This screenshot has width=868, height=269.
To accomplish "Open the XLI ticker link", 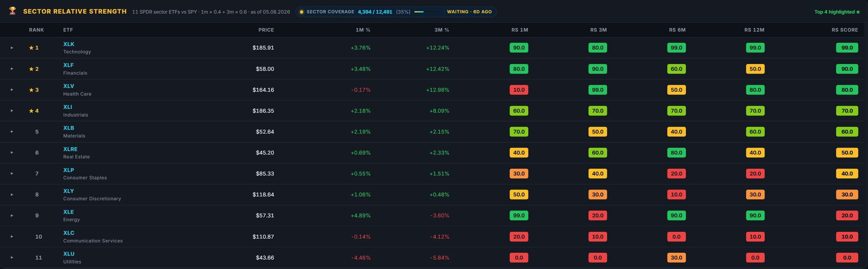I will pos(67,107).
